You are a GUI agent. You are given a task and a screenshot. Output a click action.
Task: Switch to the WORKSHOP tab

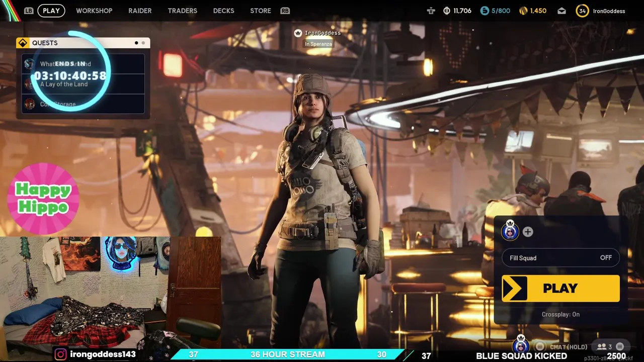point(94,11)
